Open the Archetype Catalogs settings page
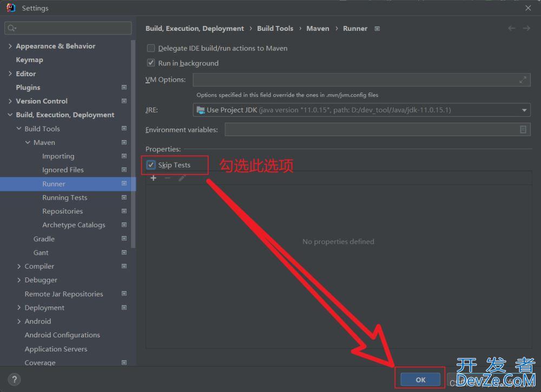The width and height of the screenshot is (541, 392). point(74,225)
